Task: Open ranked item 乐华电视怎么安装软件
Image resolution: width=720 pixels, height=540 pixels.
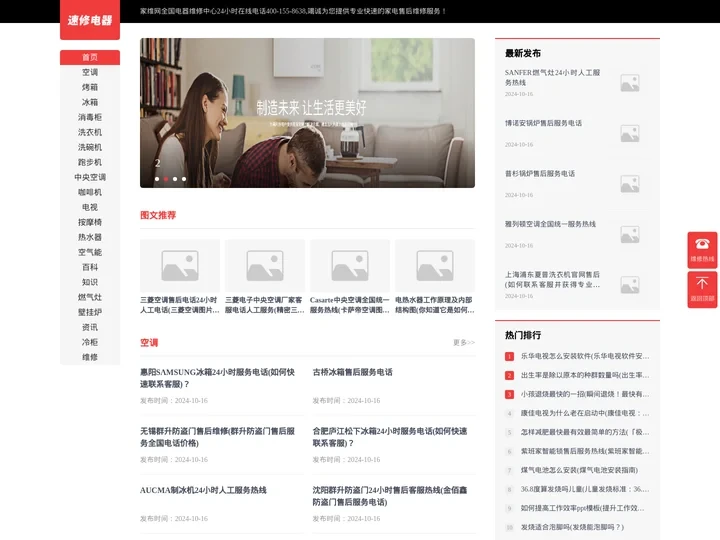Action: click(x=585, y=356)
